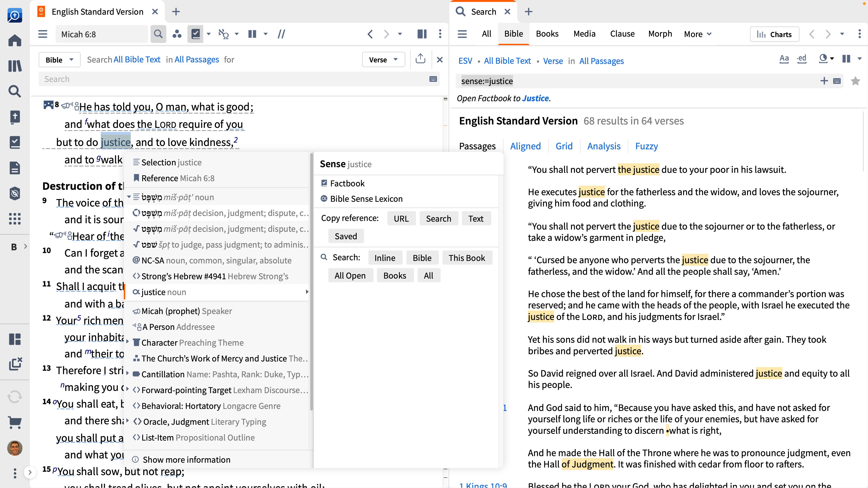The image size is (868, 488).
Task: Open the Reading Plans checkbox icon in sidebar
Action: click(x=14, y=142)
